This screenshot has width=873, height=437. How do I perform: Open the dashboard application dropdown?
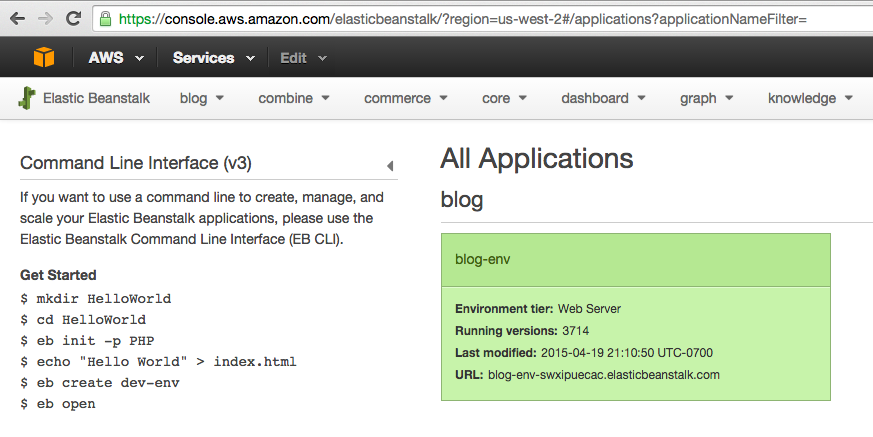pyautogui.click(x=603, y=98)
